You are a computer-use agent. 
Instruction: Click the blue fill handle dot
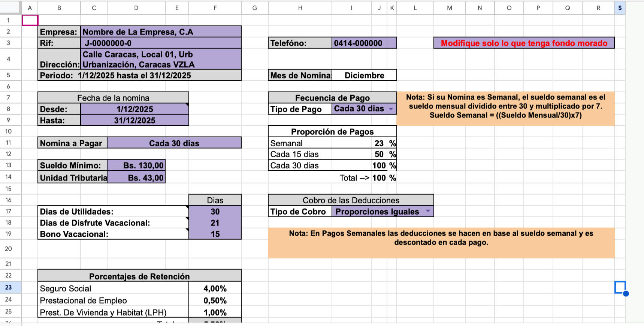(x=626, y=293)
